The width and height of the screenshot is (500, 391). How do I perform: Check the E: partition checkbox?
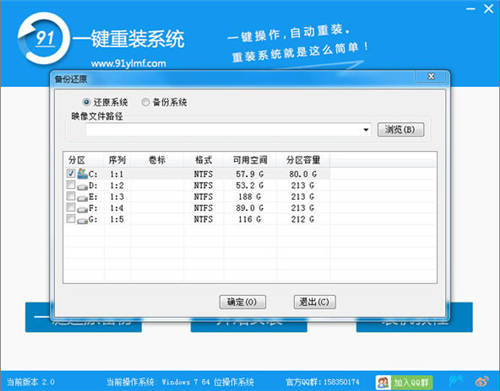[70, 196]
